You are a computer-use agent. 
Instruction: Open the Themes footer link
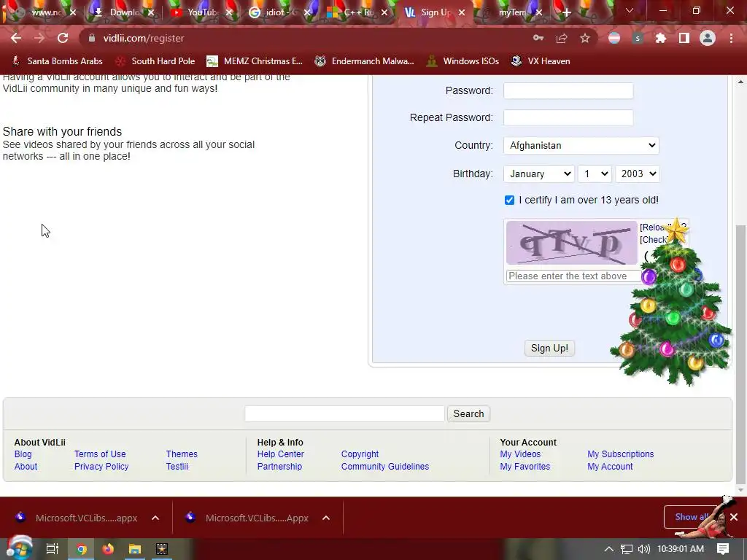tap(182, 454)
